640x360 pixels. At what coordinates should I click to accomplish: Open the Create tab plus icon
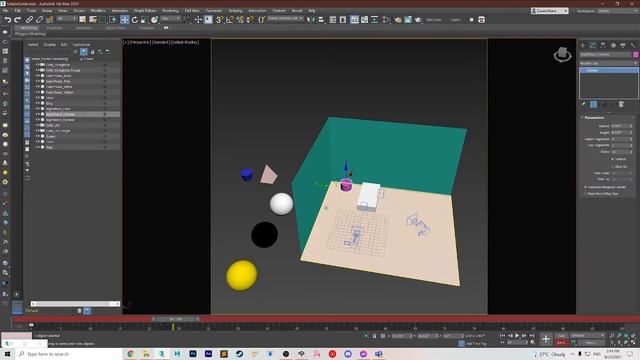583,45
